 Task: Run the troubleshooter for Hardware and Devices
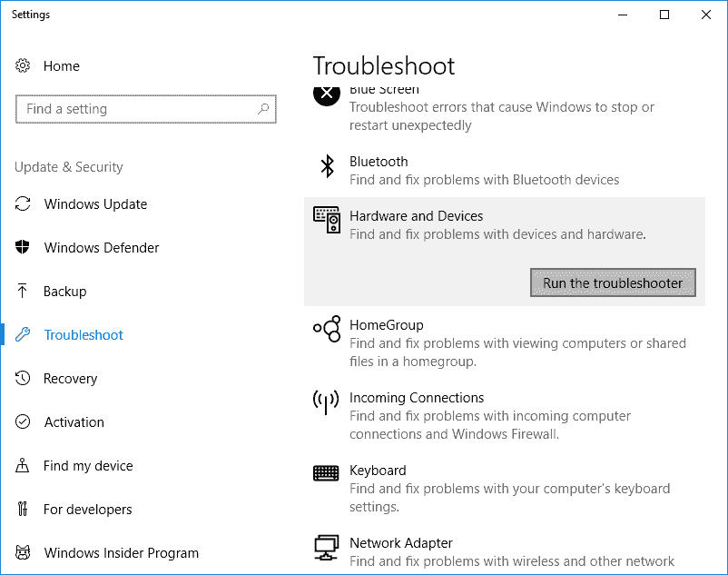click(612, 283)
